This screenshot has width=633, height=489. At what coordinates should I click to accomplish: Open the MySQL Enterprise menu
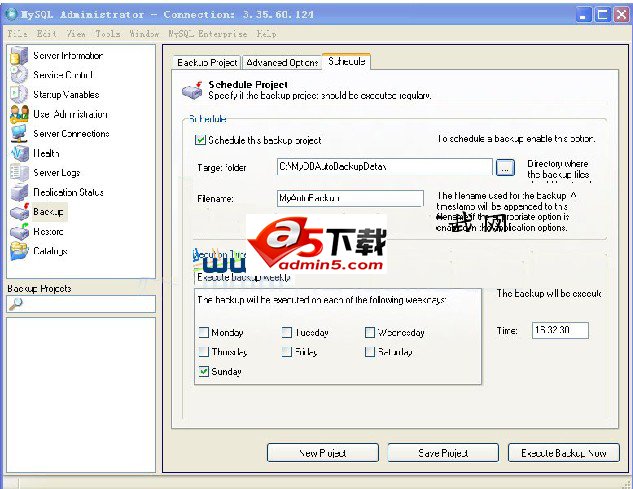(x=208, y=34)
